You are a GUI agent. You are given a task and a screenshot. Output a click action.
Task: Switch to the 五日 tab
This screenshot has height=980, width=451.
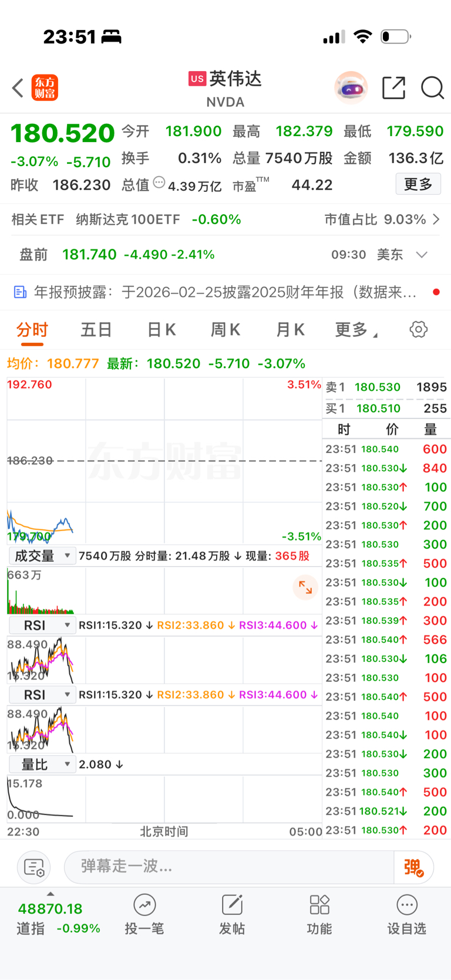[96, 330]
